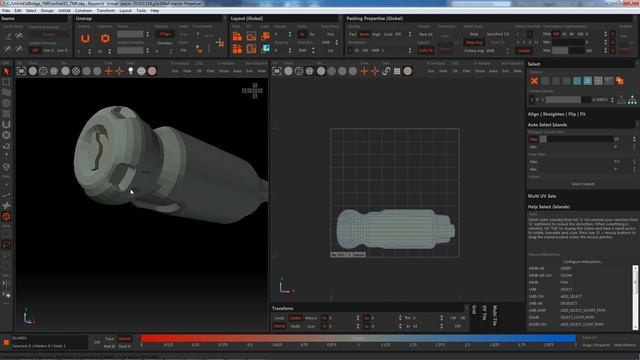Click Pack all in Packing Properties

coord(425,34)
